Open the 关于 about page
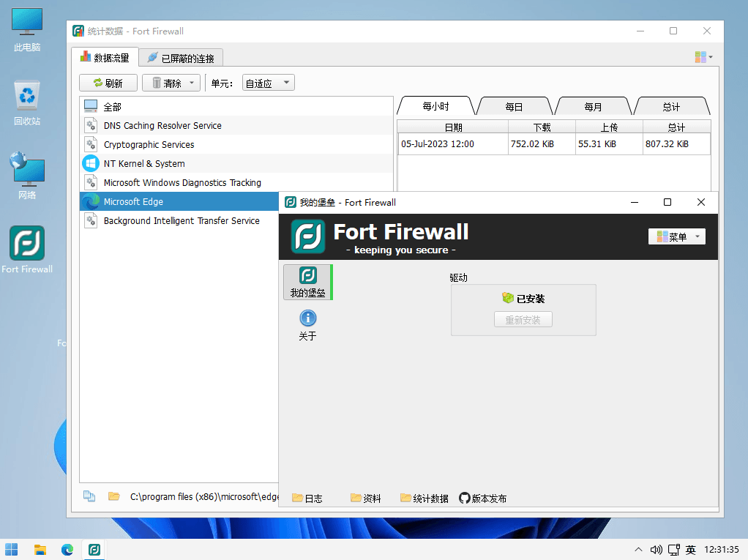 pyautogui.click(x=307, y=325)
